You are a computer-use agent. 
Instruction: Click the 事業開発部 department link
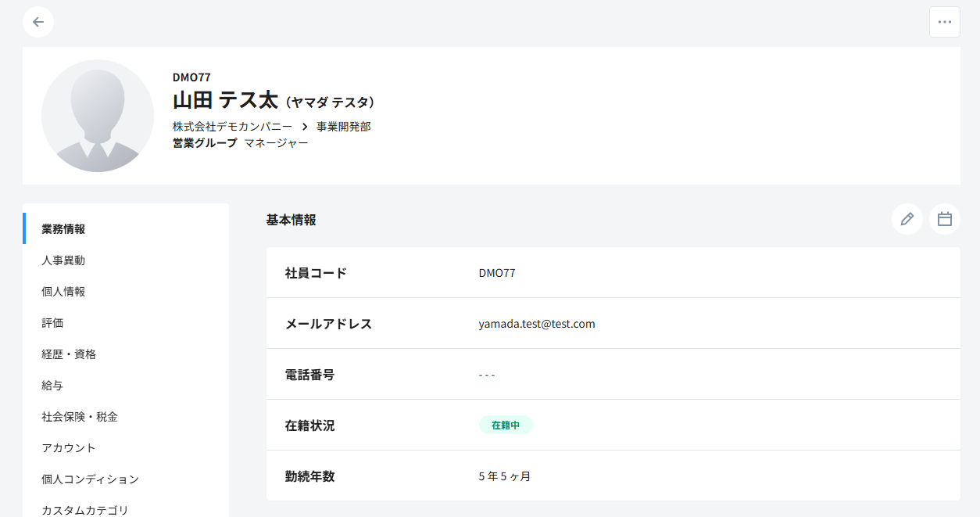click(x=343, y=126)
